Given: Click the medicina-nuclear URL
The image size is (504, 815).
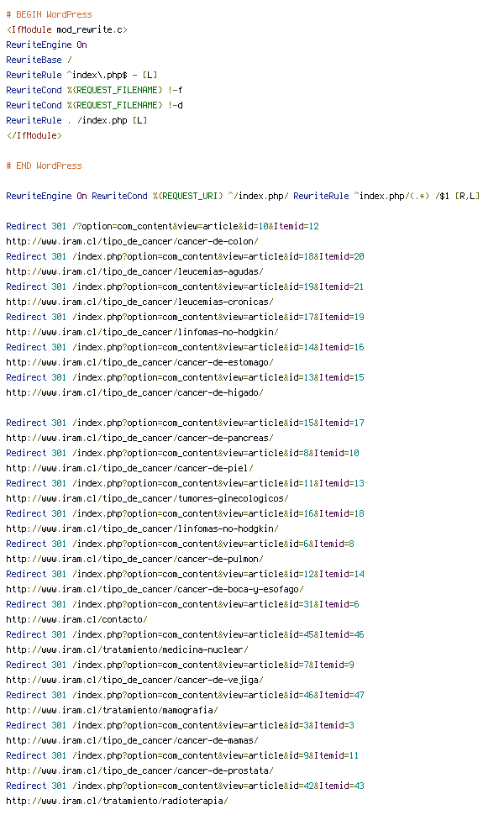Looking at the screenshot, I should 128,649.
